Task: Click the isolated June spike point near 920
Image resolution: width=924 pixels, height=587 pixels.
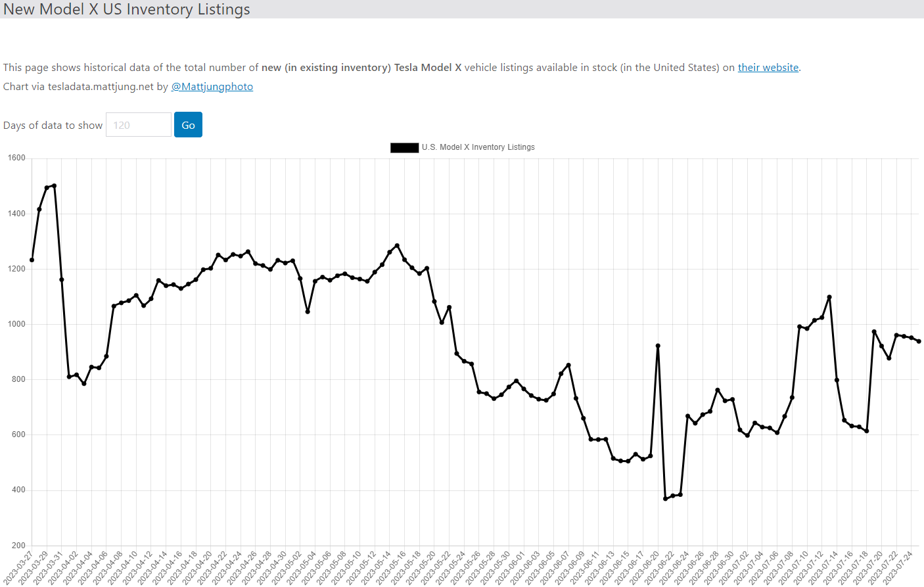Action: (x=658, y=346)
